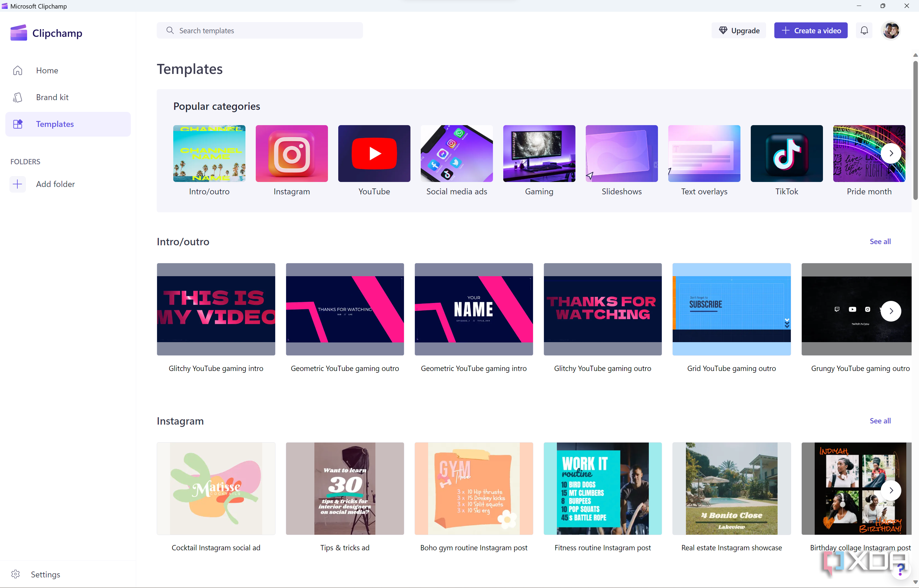Open Glitchy YouTube gaming intro template
The width and height of the screenshot is (919, 588).
pyautogui.click(x=216, y=309)
